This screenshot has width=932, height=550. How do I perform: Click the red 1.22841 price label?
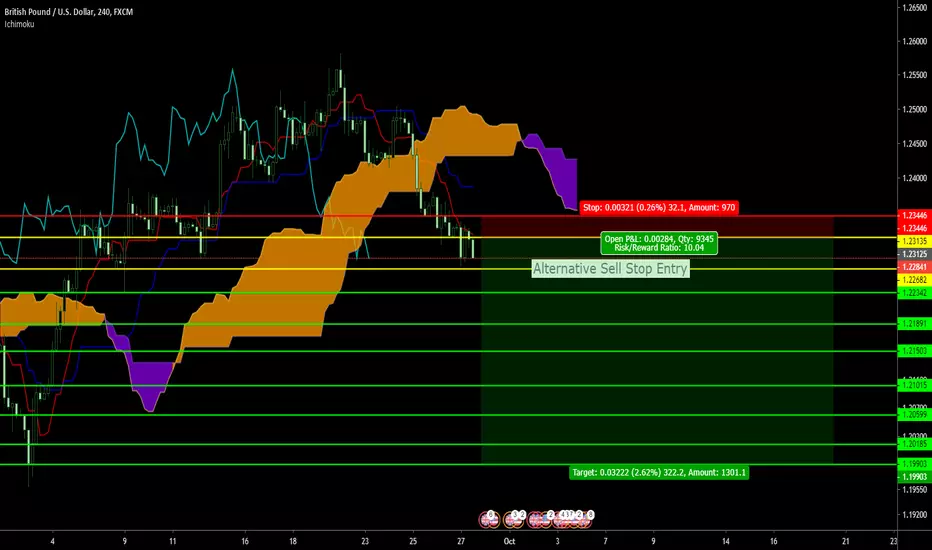point(914,267)
